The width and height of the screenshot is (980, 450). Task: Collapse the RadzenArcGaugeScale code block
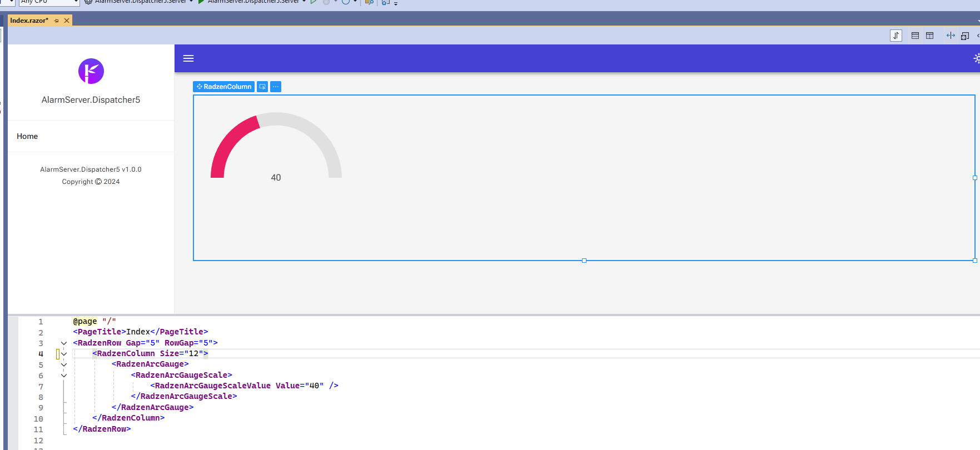(x=64, y=376)
